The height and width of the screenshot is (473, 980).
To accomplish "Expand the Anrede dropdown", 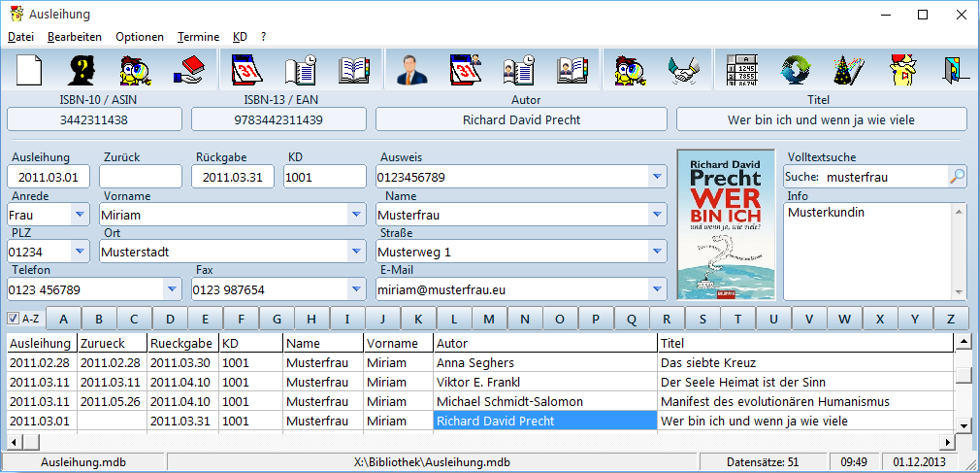I will (x=80, y=216).
